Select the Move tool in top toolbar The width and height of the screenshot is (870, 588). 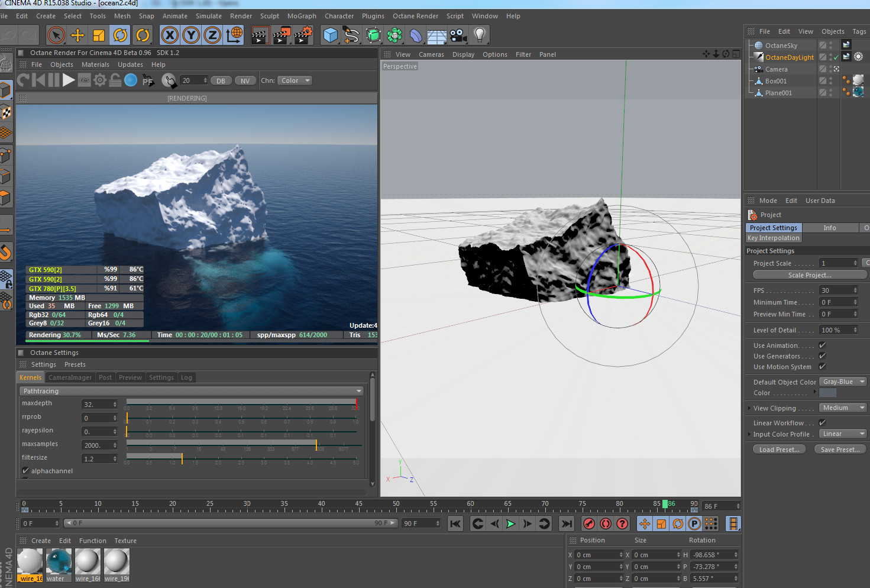(x=77, y=35)
